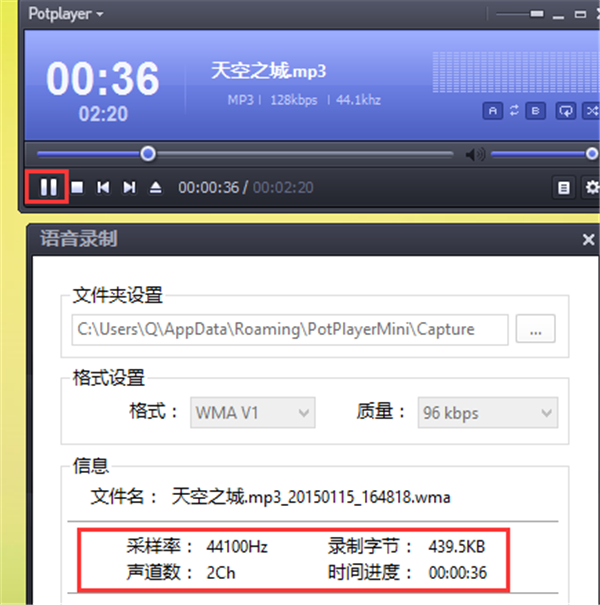Set A-B repeat end point B

[x=536, y=111]
